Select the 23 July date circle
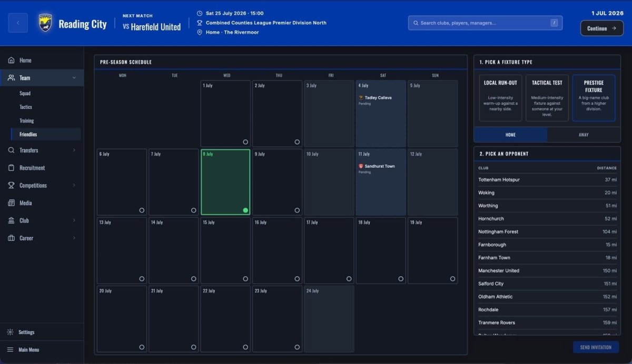632x364 pixels. click(297, 347)
